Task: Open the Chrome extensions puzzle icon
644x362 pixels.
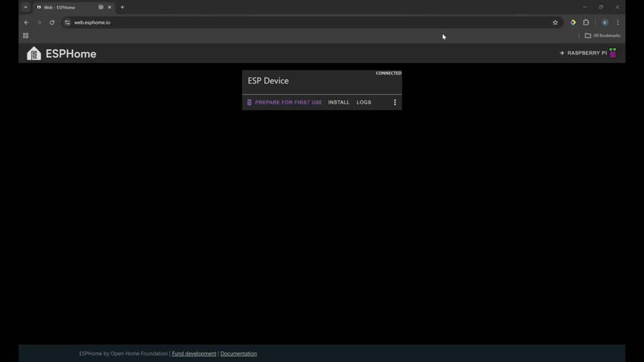Action: pyautogui.click(x=586, y=23)
